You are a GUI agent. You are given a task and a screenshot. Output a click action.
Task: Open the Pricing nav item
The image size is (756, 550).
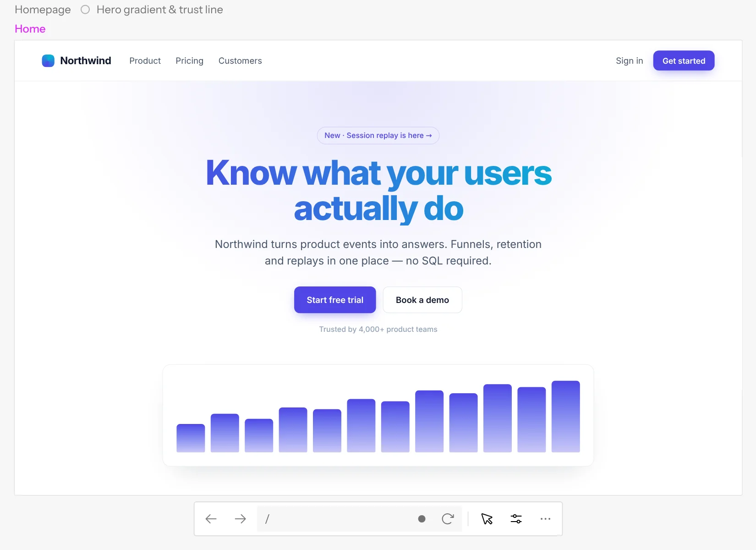(189, 61)
